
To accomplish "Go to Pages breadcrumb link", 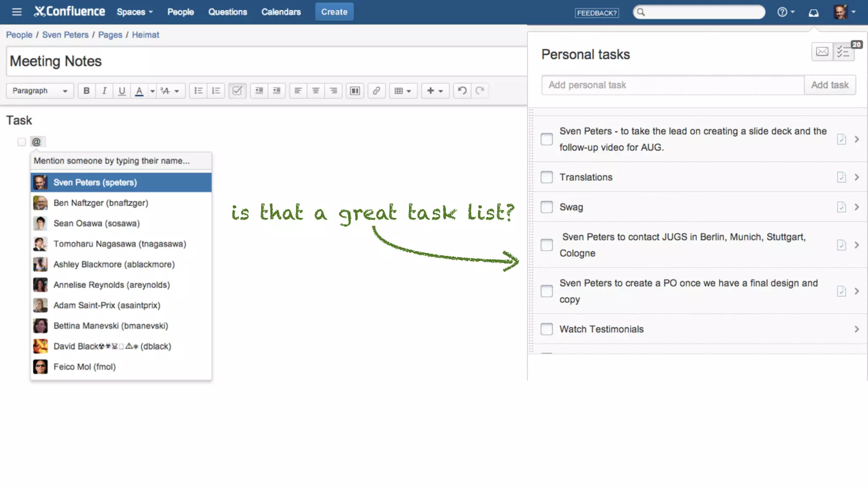I will coord(110,35).
